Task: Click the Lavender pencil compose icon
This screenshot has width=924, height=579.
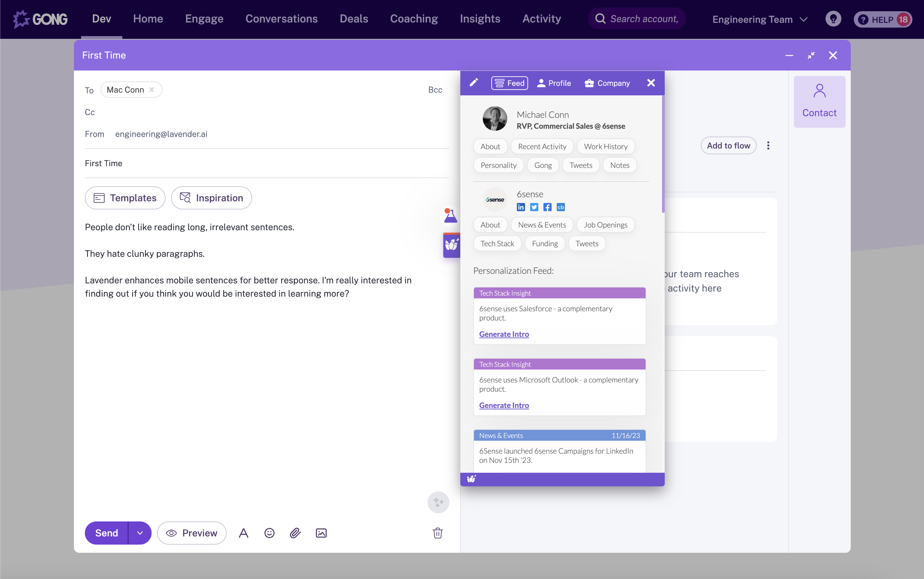Action: click(474, 83)
